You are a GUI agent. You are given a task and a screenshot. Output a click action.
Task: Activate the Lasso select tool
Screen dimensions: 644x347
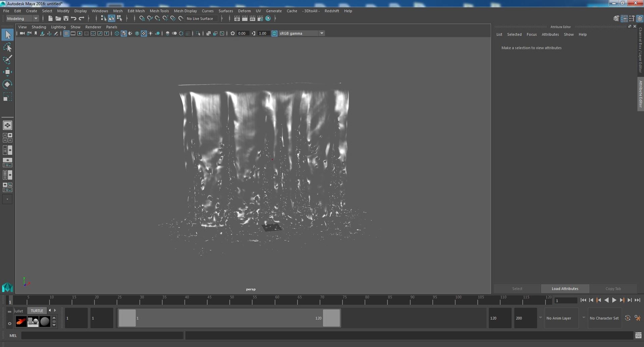click(7, 47)
